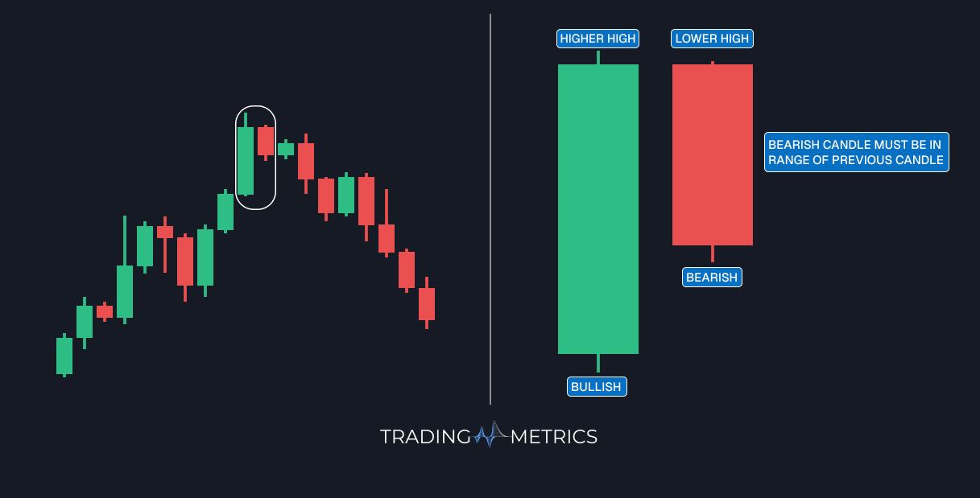Click the METRICS word in the logo
The width and height of the screenshot is (980, 498).
tap(554, 437)
